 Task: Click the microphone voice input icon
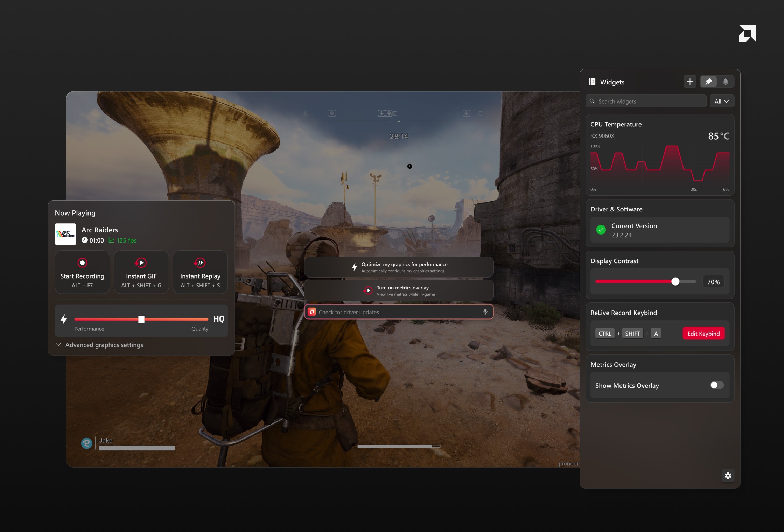tap(485, 312)
